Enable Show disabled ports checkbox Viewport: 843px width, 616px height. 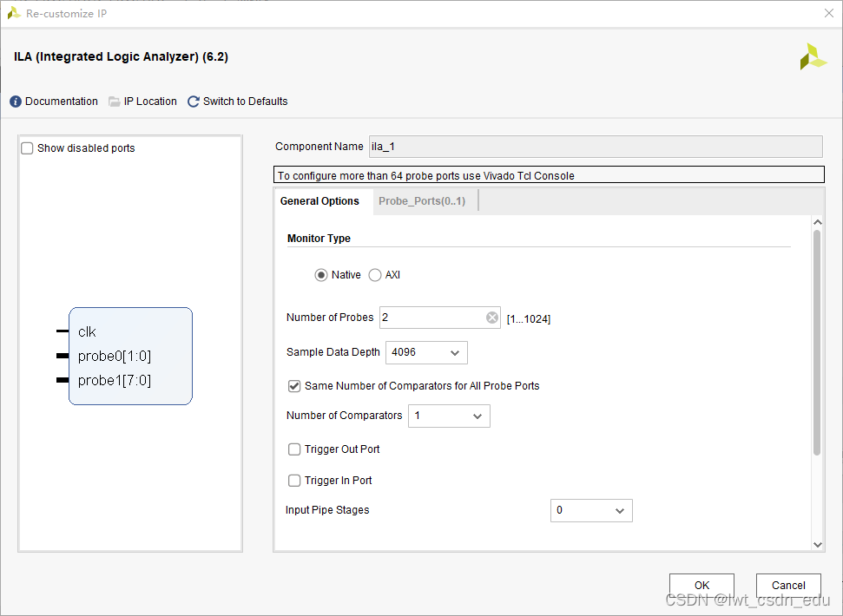[x=27, y=148]
